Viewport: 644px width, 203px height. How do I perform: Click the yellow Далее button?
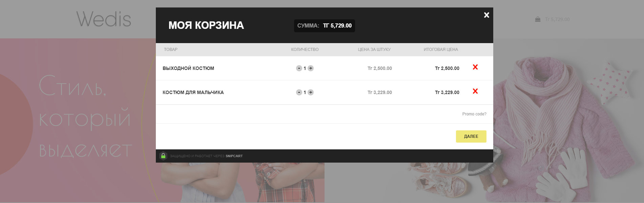pyautogui.click(x=471, y=136)
